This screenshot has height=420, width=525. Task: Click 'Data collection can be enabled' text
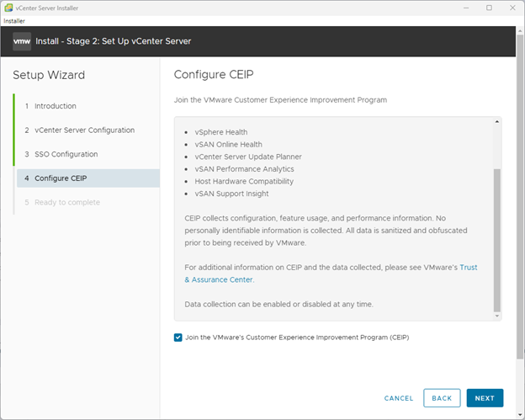pyautogui.click(x=279, y=304)
